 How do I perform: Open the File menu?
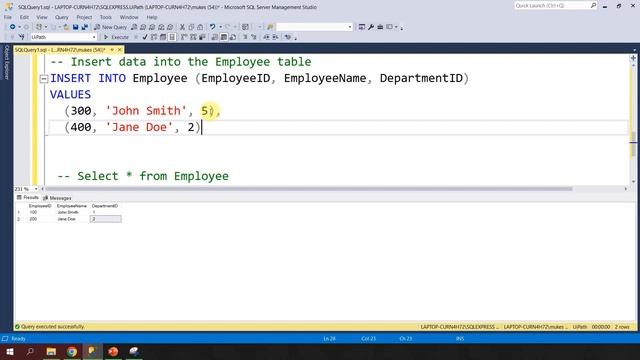tap(8, 17)
